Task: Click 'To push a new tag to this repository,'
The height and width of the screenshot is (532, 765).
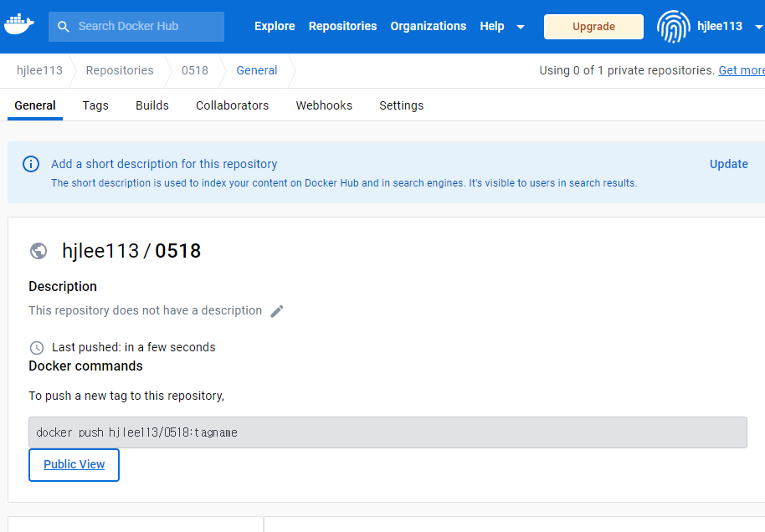Action: click(x=126, y=396)
